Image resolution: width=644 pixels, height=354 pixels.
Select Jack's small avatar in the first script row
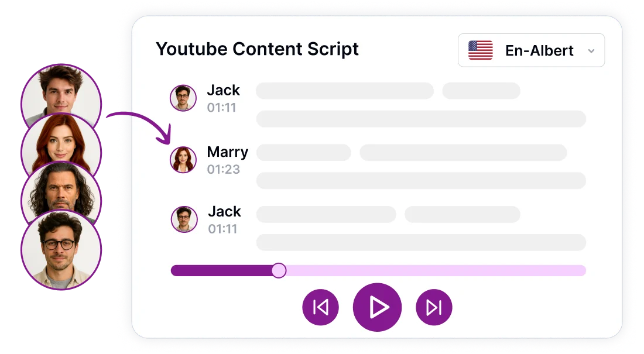pyautogui.click(x=183, y=98)
